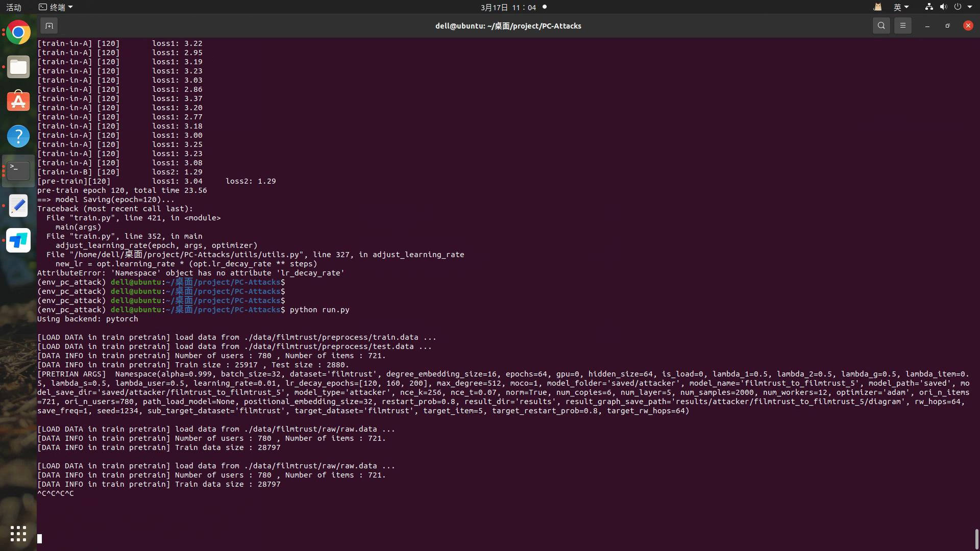Activate the Show Applications grid button

(x=18, y=534)
